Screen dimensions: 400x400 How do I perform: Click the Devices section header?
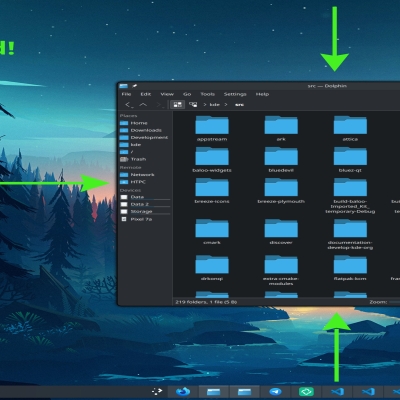[130, 190]
